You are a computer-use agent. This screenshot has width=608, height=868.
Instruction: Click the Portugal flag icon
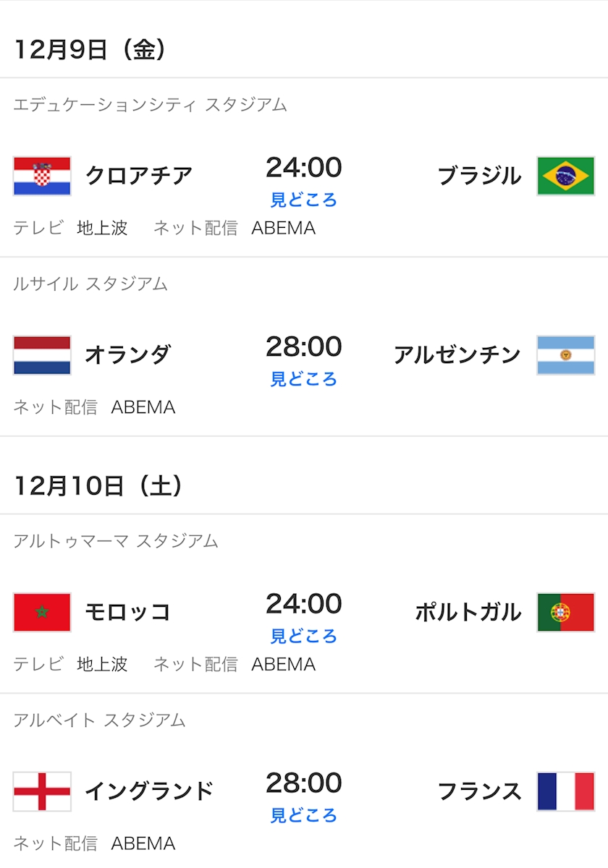tap(565, 612)
